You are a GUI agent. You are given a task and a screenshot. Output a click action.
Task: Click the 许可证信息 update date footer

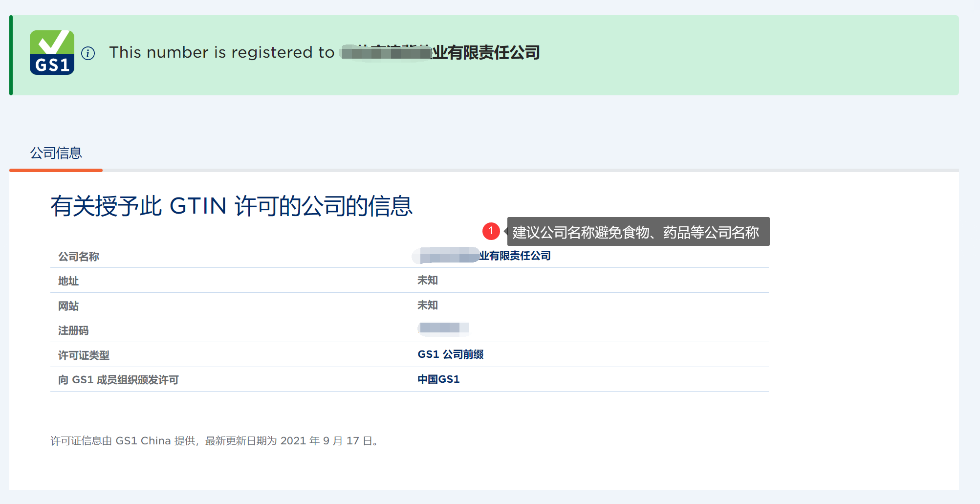coord(215,441)
